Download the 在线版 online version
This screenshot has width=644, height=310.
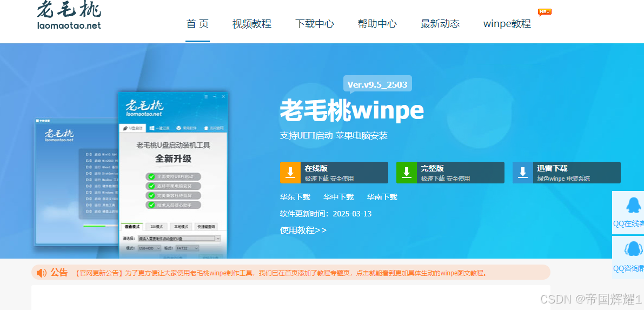[334, 172]
